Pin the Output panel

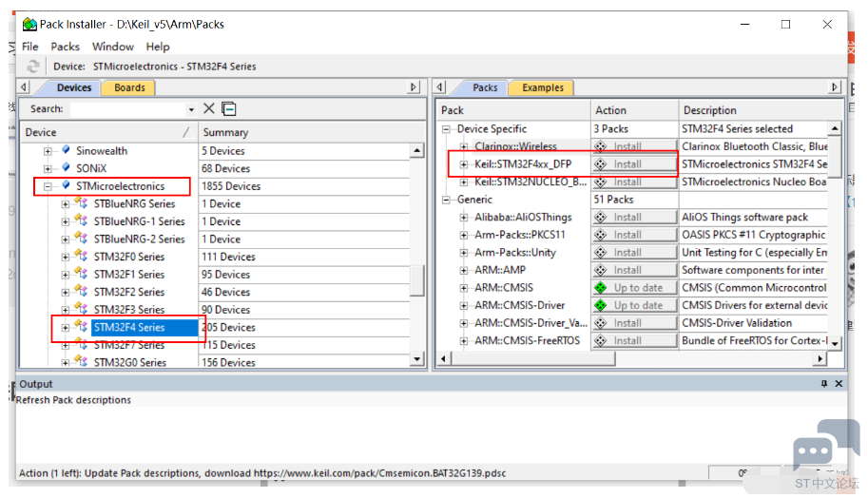824,383
